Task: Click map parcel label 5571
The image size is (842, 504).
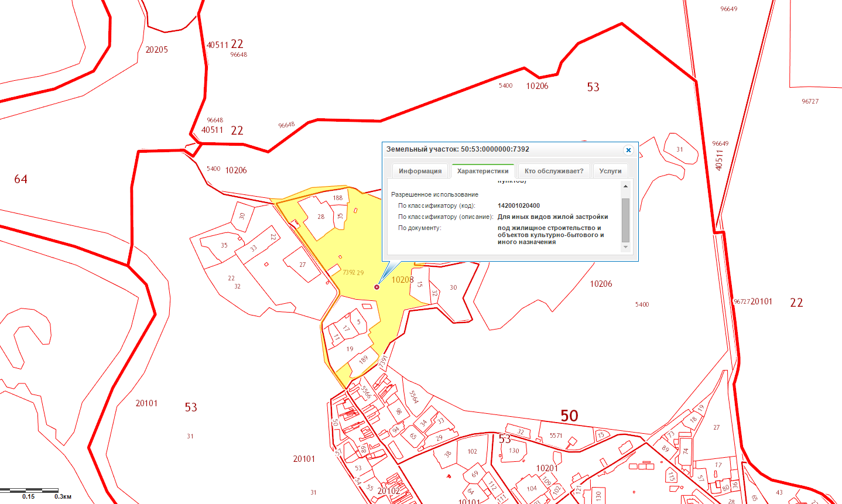Action: [556, 436]
